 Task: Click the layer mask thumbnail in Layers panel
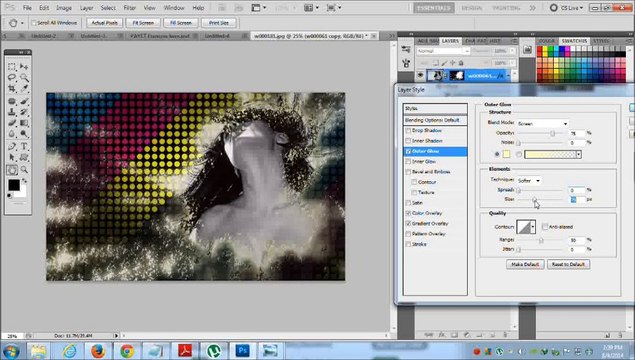click(x=456, y=75)
